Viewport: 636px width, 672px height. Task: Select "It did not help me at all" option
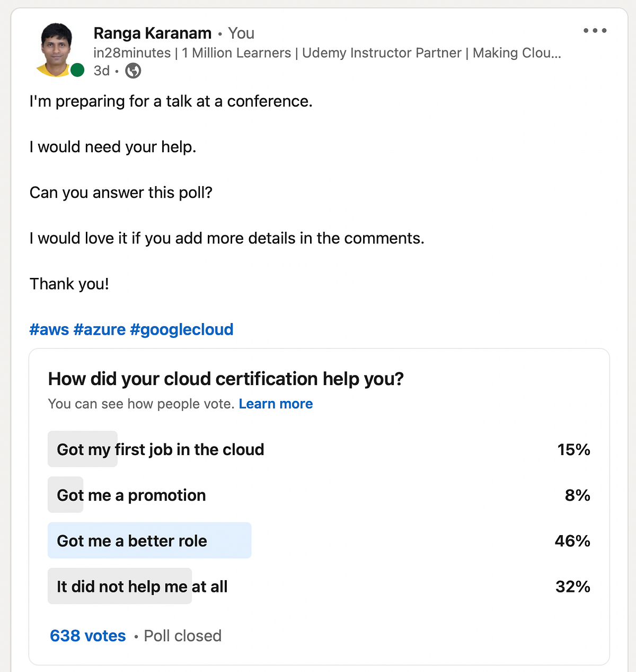(x=142, y=587)
